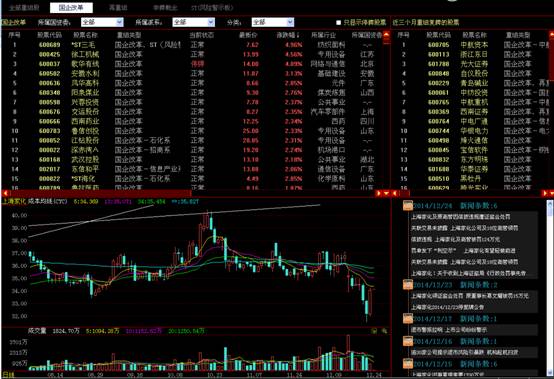This screenshot has width=554, height=379.
Task: Open the 所属派系 dropdown
Action: tap(193, 22)
